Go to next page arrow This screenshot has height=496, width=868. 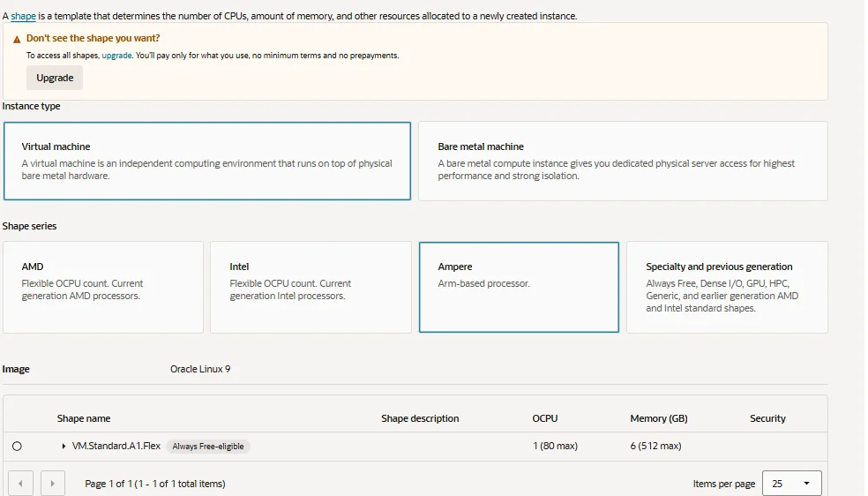(x=53, y=484)
